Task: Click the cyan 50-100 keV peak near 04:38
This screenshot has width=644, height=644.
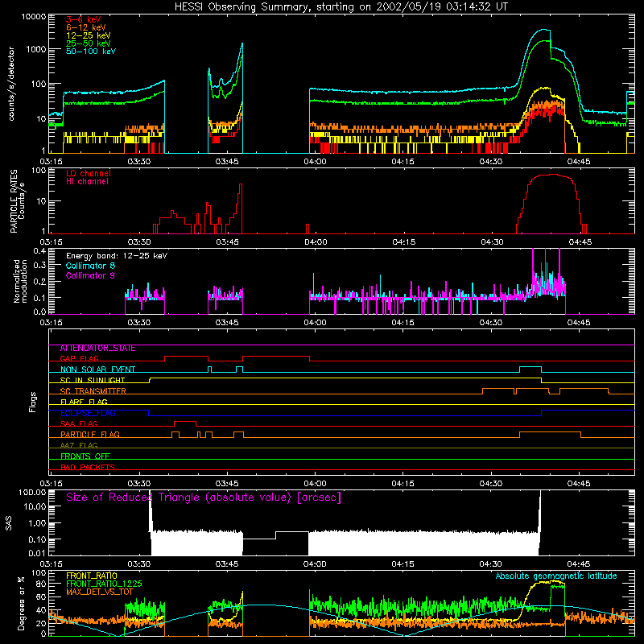Action: (545, 30)
